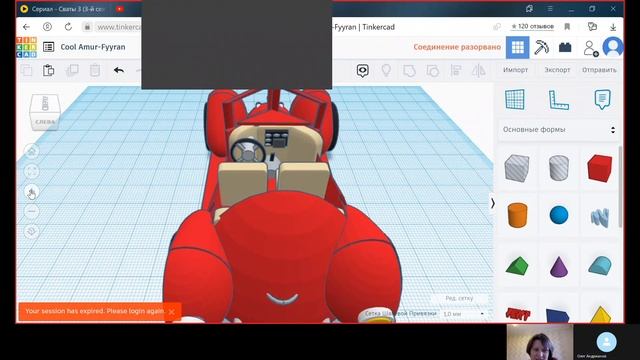640x360 pixels.
Task: Pick the green roof shape
Action: pyautogui.click(x=517, y=265)
